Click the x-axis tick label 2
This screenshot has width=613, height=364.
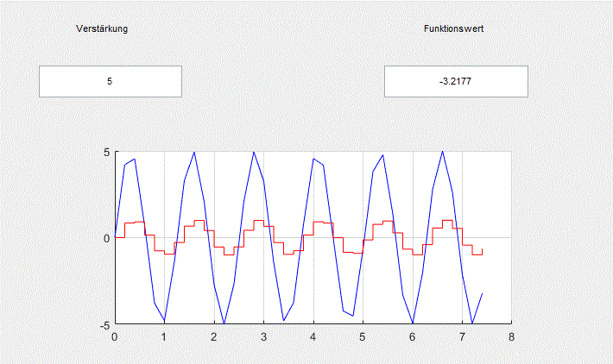tap(214, 336)
